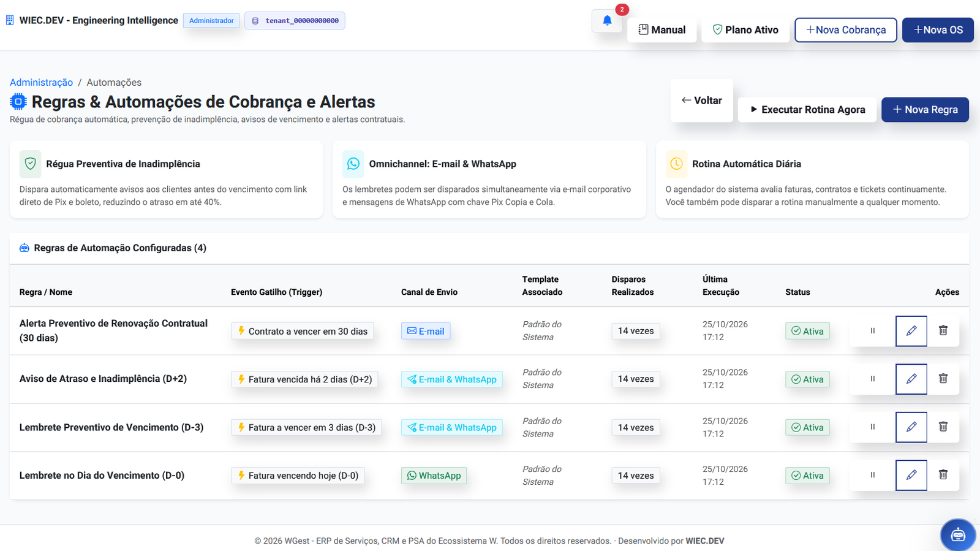Click the Fatura a vencer em 3 dias trigger
This screenshot has width=980, height=551.
pos(306,427)
